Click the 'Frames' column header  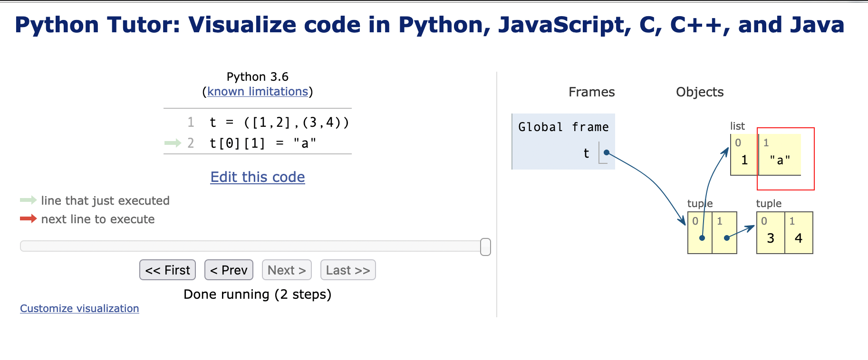(592, 92)
